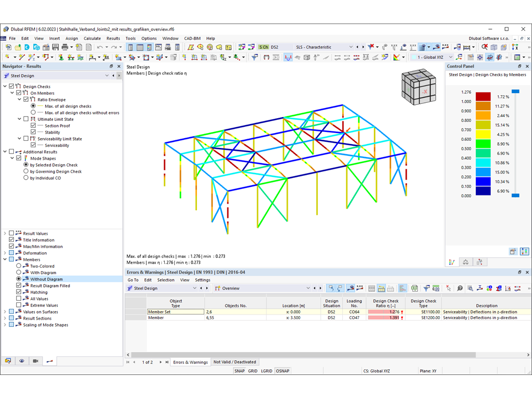Screen dimensions: 532x399
Task: Open the New Model icon on the toolbar
Action: 8,47
